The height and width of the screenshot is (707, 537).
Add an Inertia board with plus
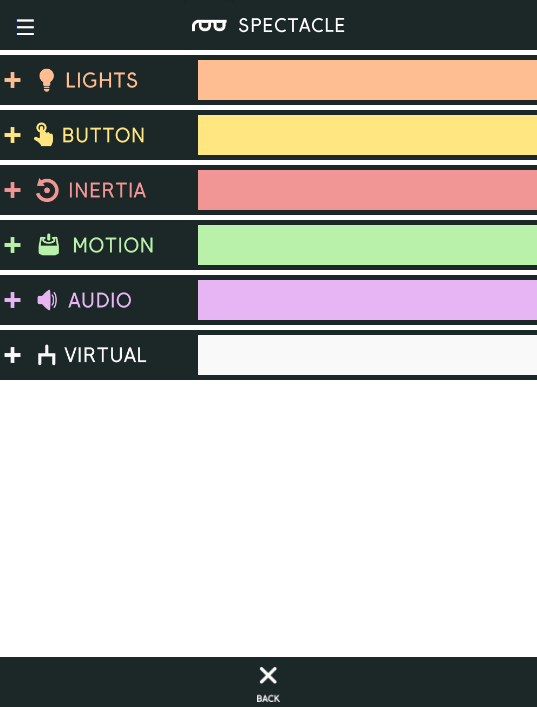(13, 190)
